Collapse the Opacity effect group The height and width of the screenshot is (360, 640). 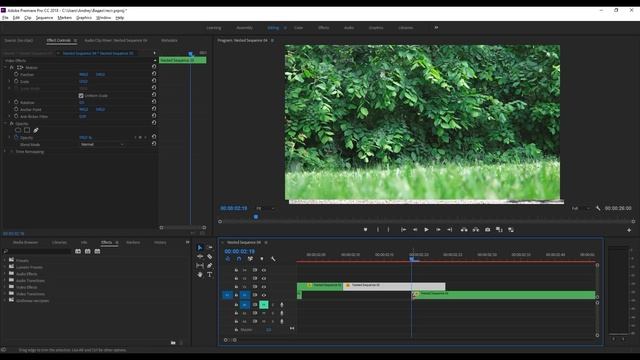point(5,123)
